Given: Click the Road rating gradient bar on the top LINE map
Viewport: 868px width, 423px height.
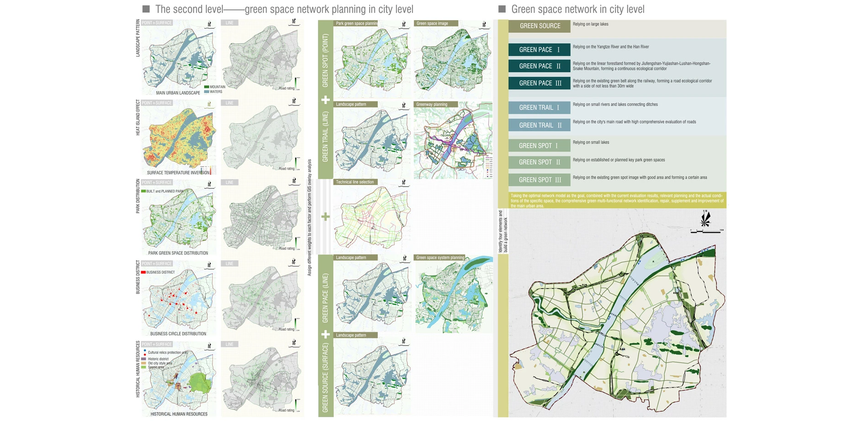Looking at the screenshot, I should (297, 84).
